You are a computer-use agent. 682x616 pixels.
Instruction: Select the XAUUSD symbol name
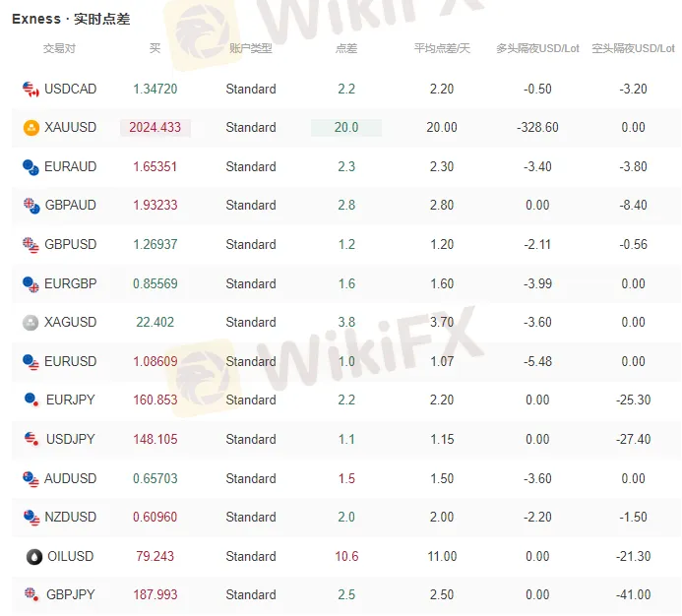tap(71, 127)
